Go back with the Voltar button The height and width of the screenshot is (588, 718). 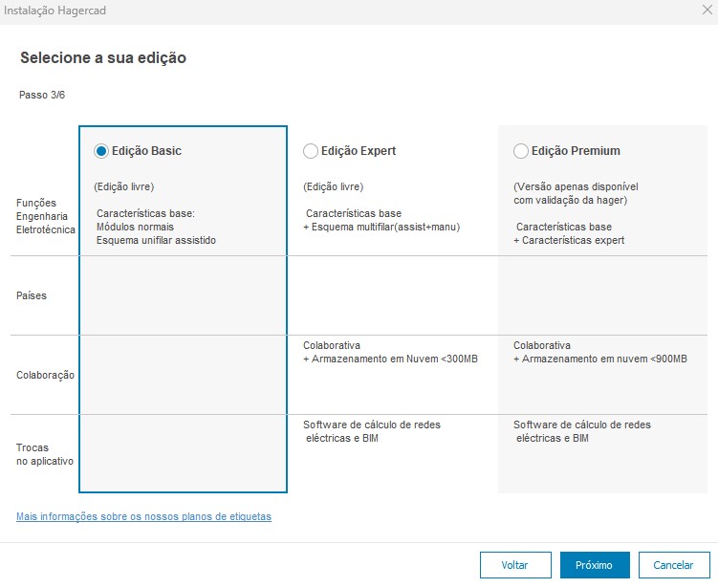515,565
